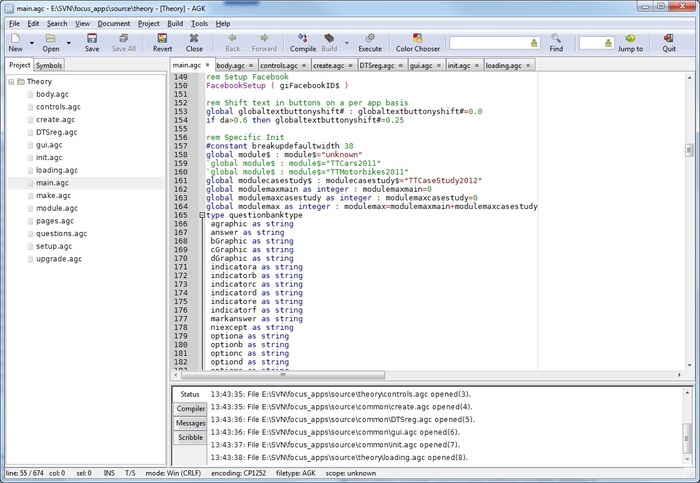Select create.agc in project tree
The height and width of the screenshot is (483, 700).
click(x=55, y=119)
